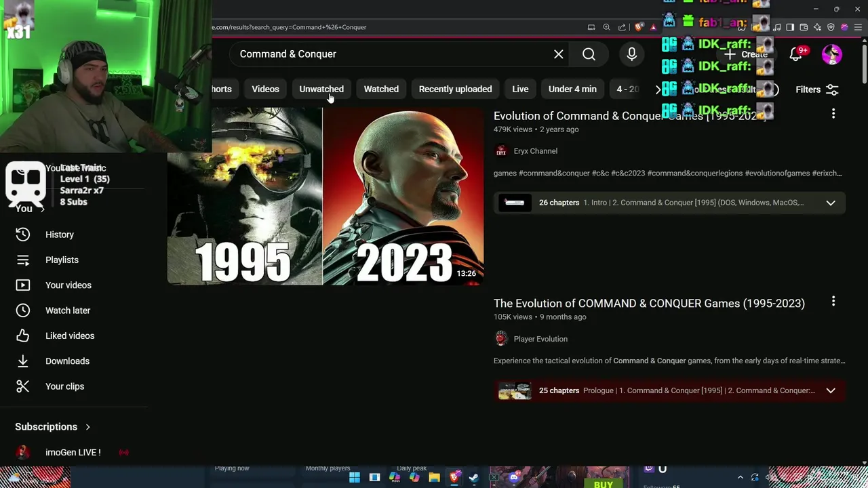This screenshot has height=488, width=868.
Task: Click the Player Evolution avatar
Action: [x=501, y=339]
